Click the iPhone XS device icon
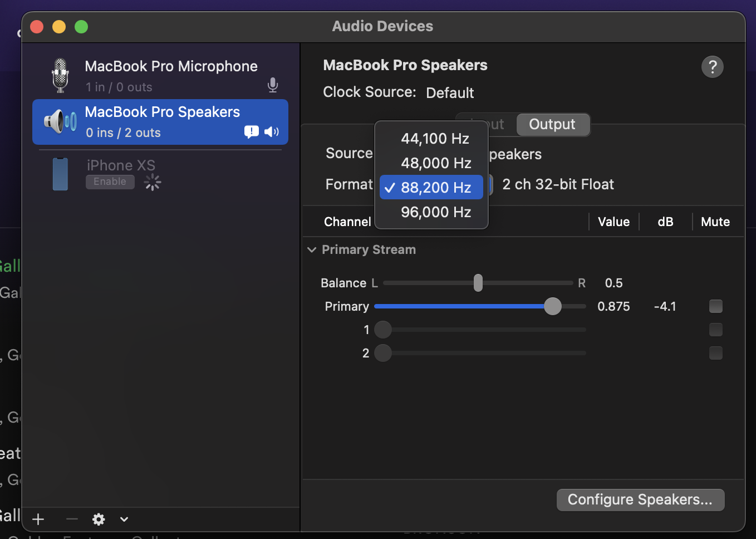 pos(60,174)
